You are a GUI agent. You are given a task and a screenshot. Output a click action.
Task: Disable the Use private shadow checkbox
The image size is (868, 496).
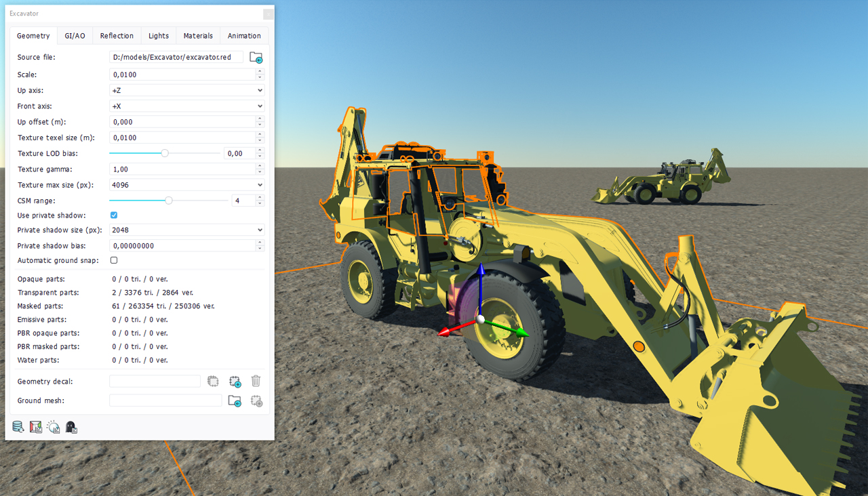coord(114,215)
